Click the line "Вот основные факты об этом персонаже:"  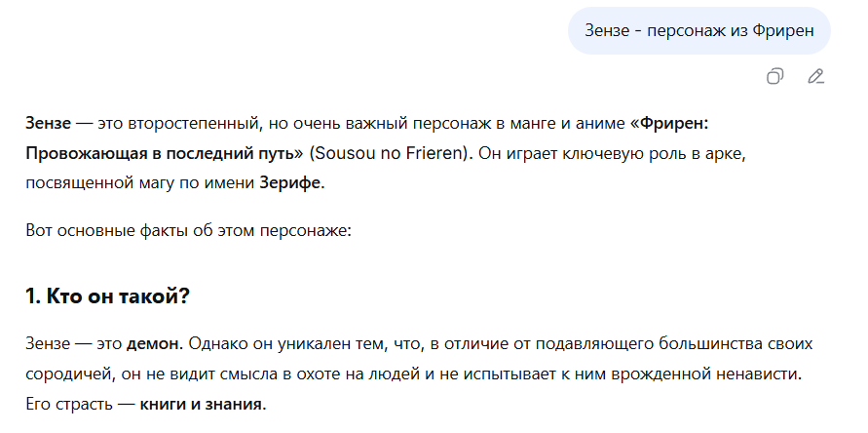pos(189,230)
